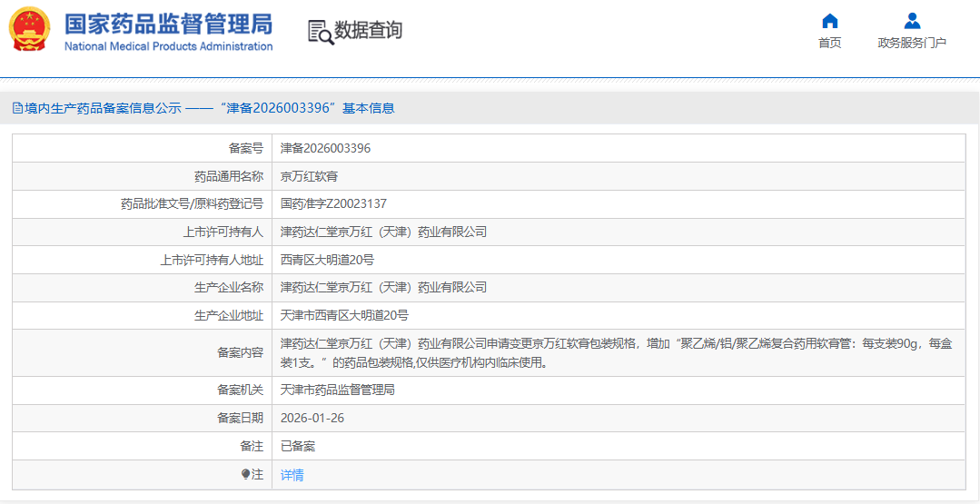Click the 数据查询 heading text
Screen dimensions: 980x504
pyautogui.click(x=369, y=31)
